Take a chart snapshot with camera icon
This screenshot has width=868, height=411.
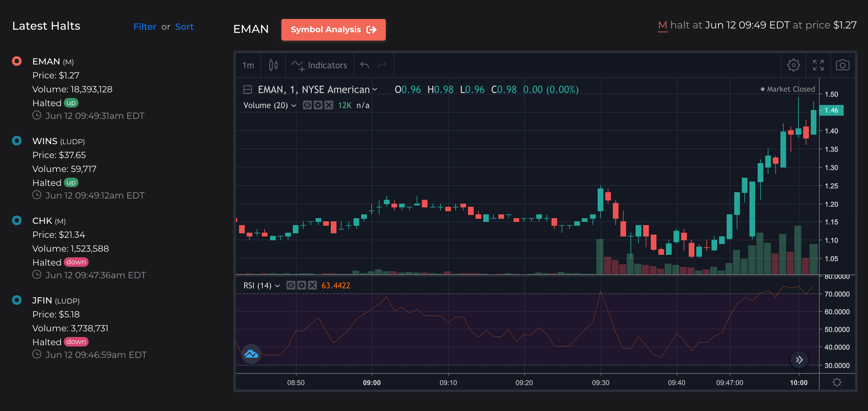[842, 65]
